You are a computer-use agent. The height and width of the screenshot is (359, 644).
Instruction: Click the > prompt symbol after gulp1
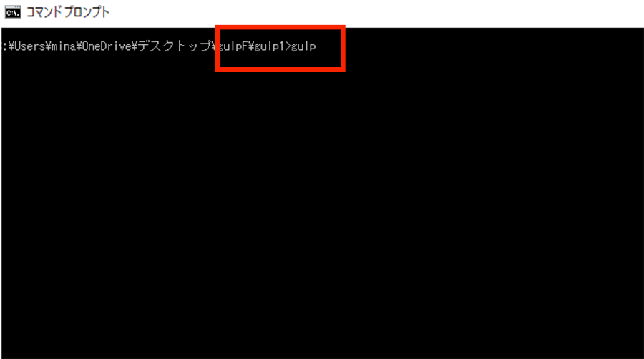click(x=288, y=46)
